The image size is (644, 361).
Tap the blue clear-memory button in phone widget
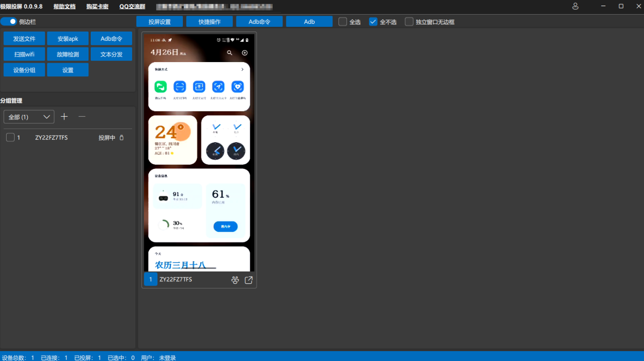[x=225, y=227]
